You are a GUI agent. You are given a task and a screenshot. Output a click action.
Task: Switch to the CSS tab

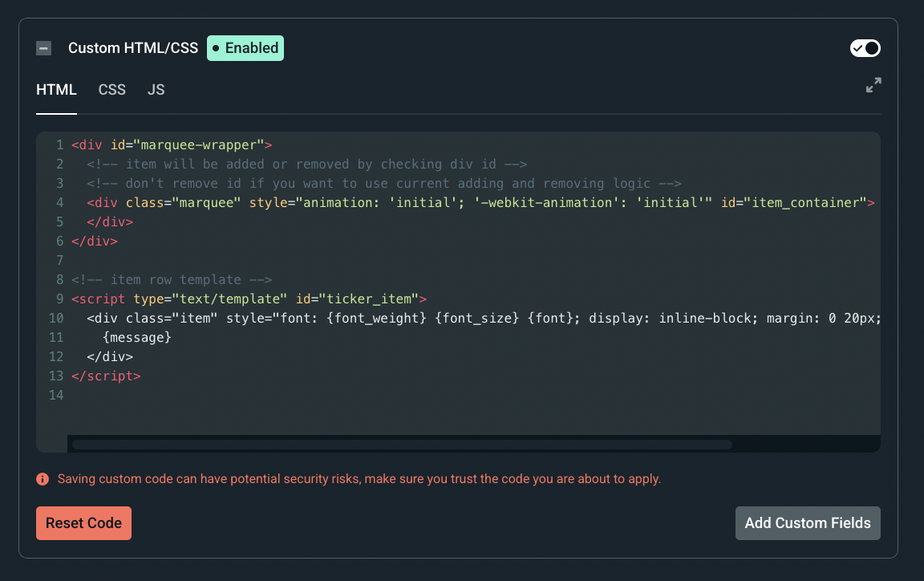click(x=111, y=89)
